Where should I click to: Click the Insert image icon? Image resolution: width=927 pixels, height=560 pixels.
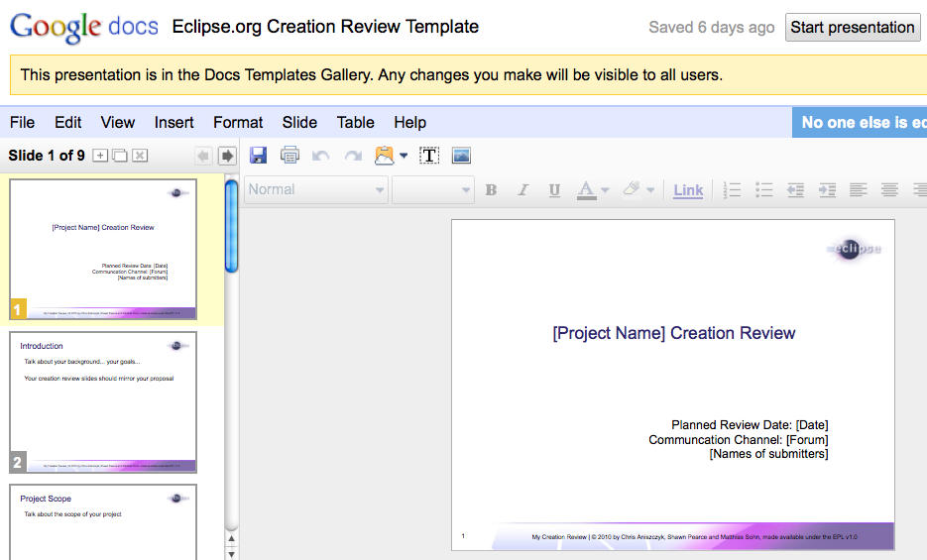pyautogui.click(x=461, y=156)
